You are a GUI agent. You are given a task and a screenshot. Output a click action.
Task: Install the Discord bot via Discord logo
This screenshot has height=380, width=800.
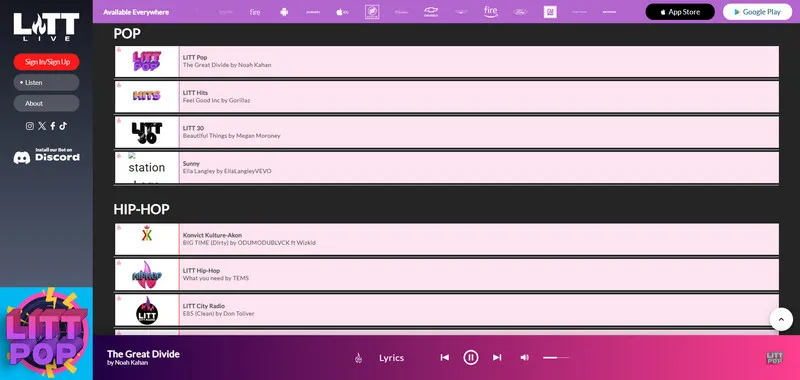(46, 156)
